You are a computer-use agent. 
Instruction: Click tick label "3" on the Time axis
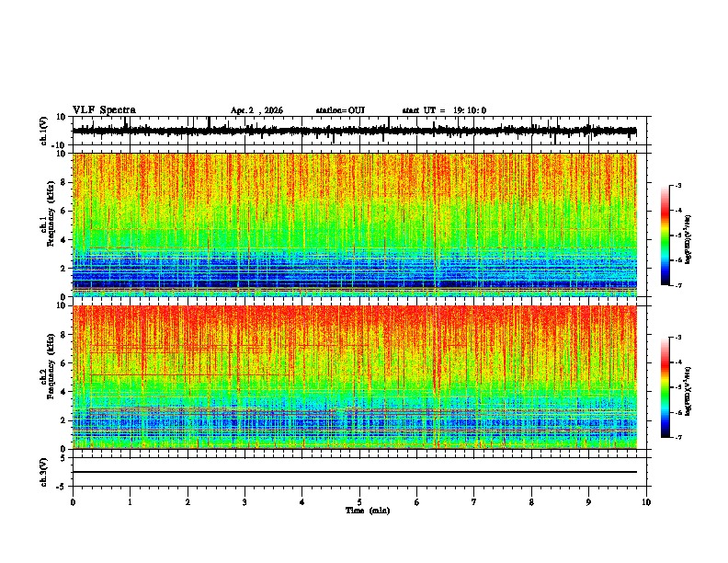tap(245, 502)
